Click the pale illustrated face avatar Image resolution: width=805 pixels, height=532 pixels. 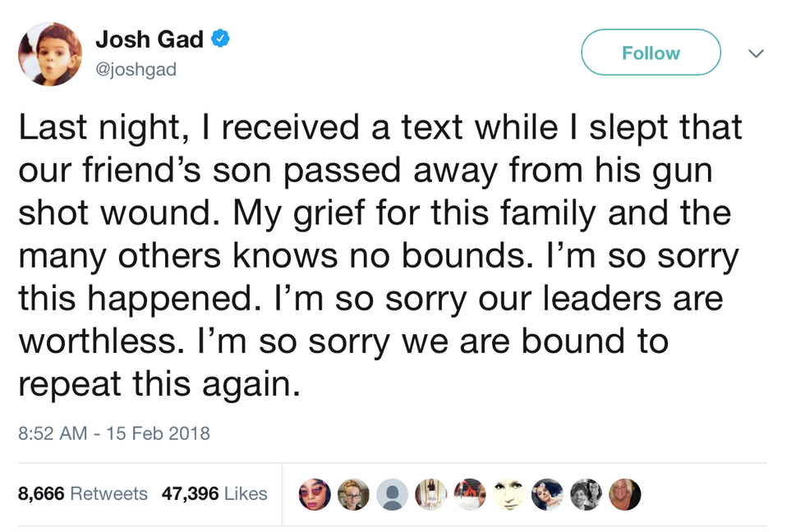coord(508,494)
